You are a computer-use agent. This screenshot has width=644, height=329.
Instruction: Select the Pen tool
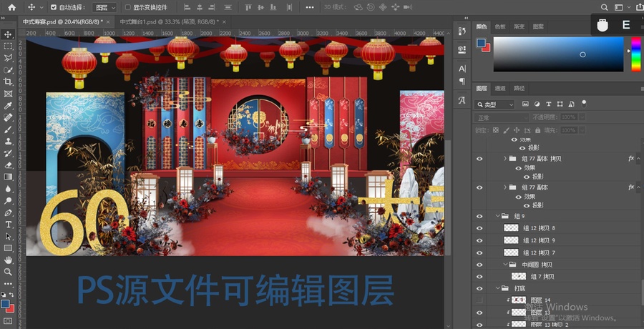(x=8, y=212)
